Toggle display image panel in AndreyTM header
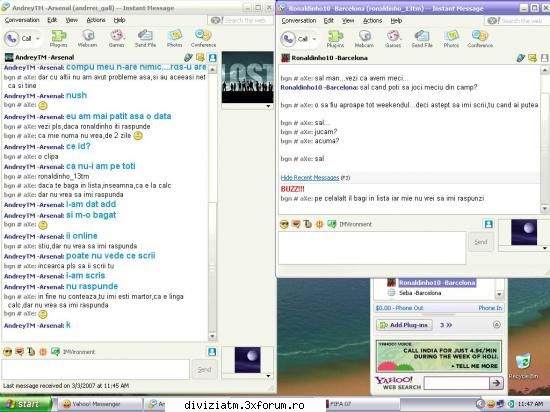Viewport: 550px width, 412px height. (213, 58)
